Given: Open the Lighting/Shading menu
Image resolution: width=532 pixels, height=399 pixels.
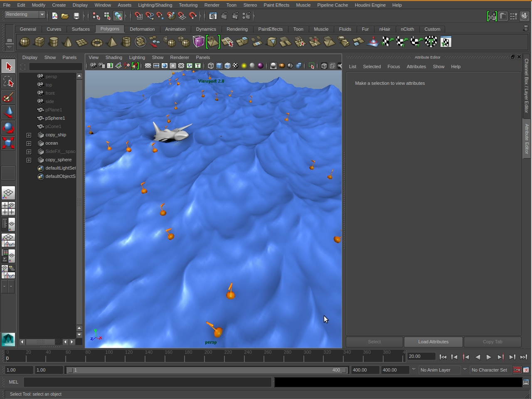Looking at the screenshot, I should click(155, 5).
